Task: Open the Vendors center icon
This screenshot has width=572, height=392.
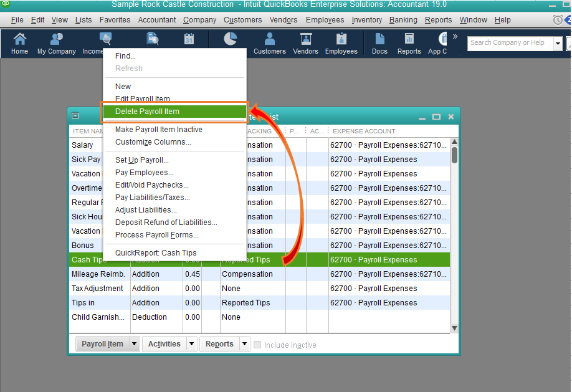Action: (306, 43)
